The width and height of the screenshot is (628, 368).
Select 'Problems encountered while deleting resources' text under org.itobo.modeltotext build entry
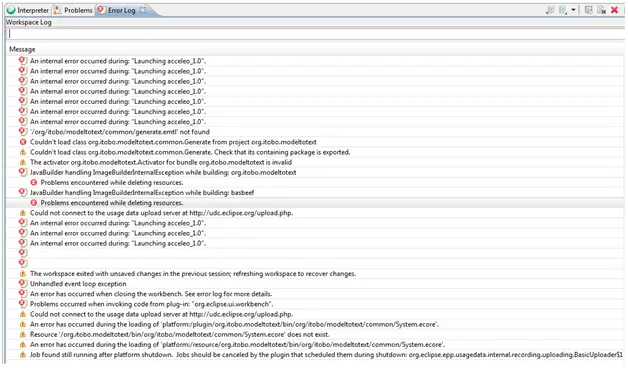click(x=112, y=183)
